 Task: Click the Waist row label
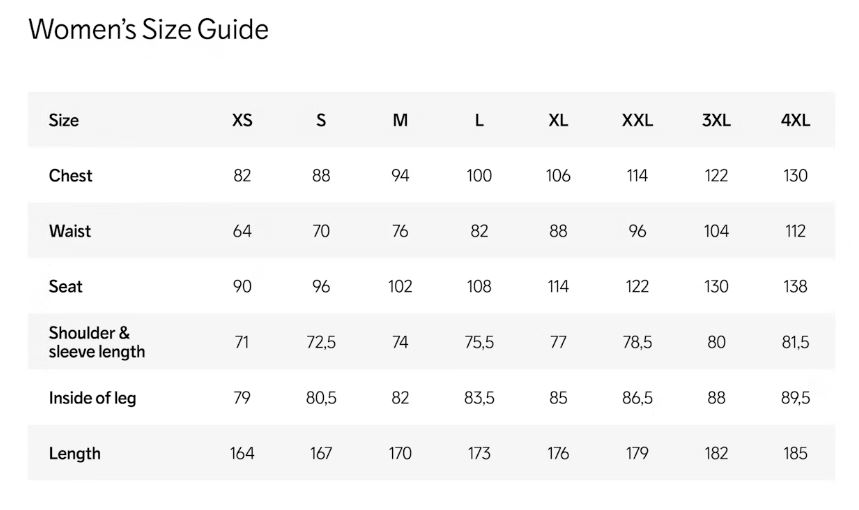point(70,231)
